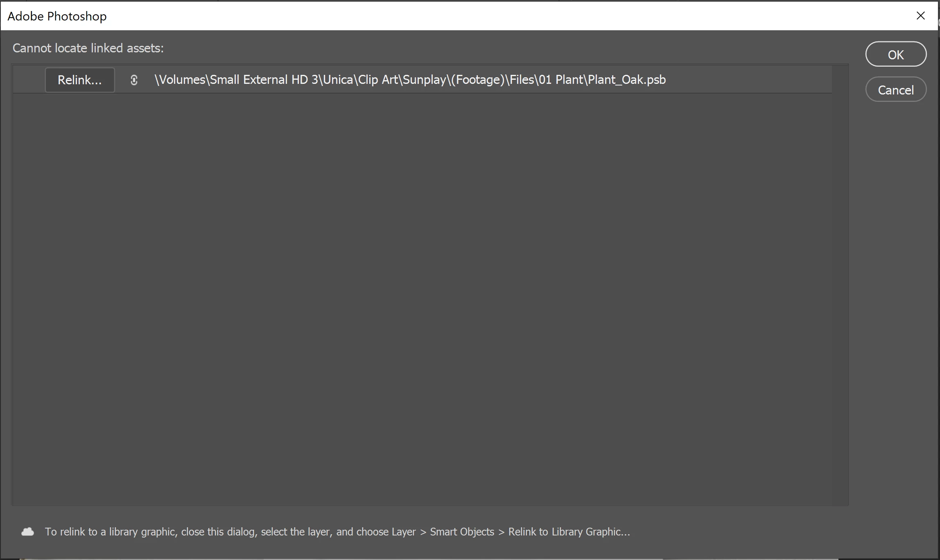This screenshot has width=940, height=560.
Task: Click 'Smart Objects' in the hint text
Action: [462, 531]
